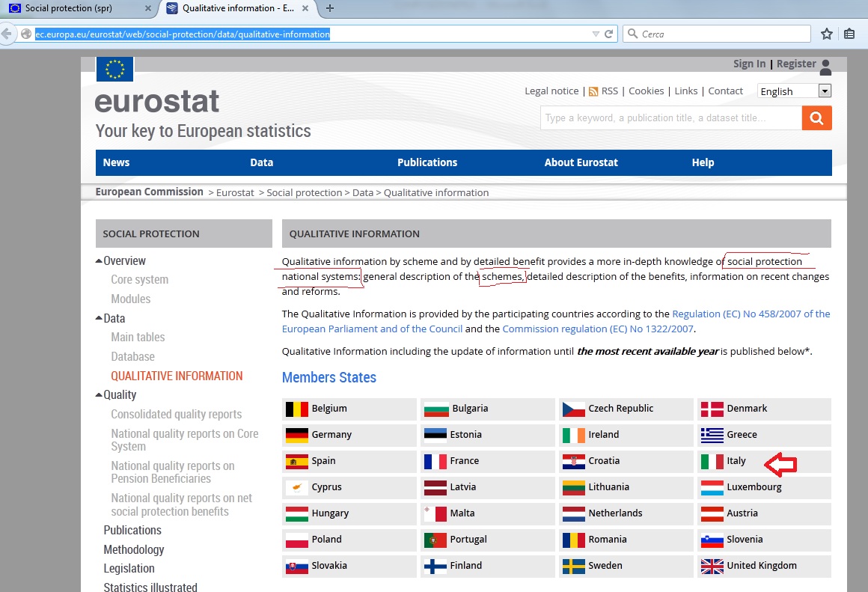Click the Sign In link
This screenshot has height=592, width=868.
pos(749,64)
